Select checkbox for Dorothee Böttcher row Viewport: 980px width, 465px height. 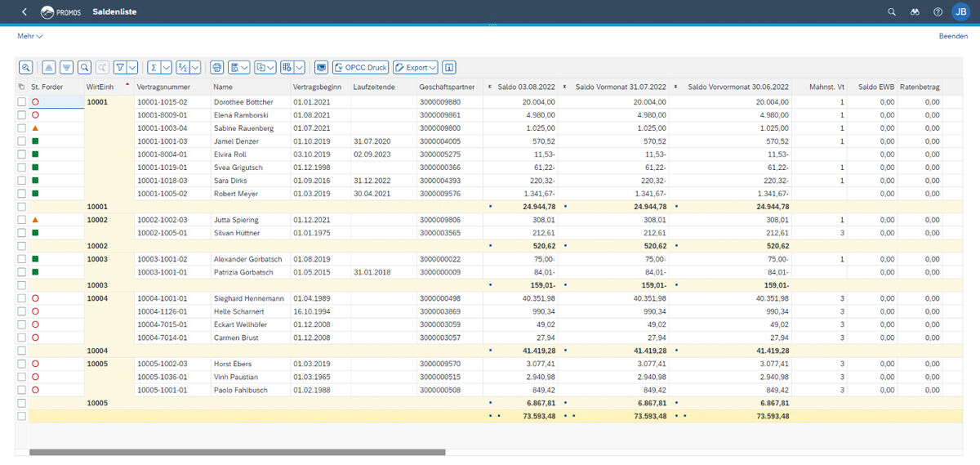coord(21,102)
